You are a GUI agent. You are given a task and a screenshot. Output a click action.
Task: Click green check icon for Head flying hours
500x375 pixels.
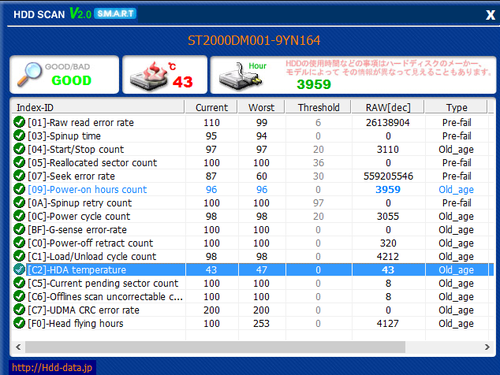click(19, 323)
